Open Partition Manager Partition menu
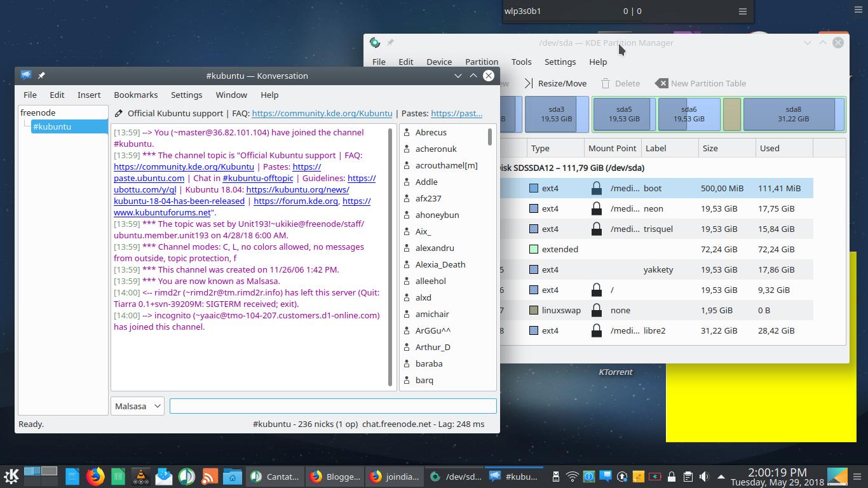This screenshot has height=488, width=868. [482, 62]
